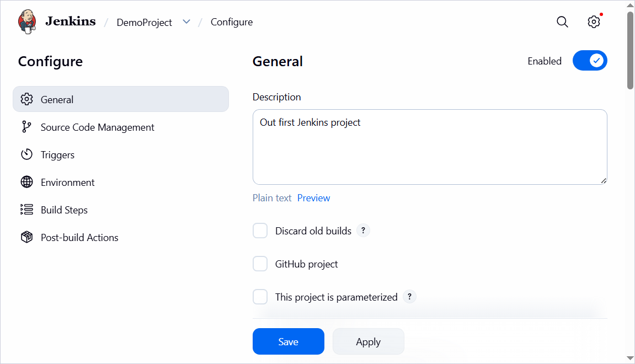The width and height of the screenshot is (635, 364).
Task: Open the search magnifier icon
Action: (562, 22)
